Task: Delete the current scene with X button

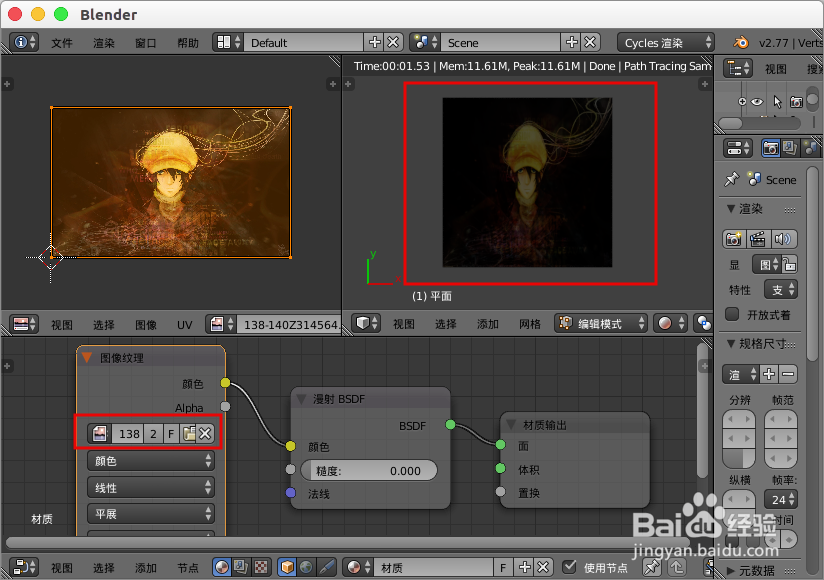Action: [590, 43]
